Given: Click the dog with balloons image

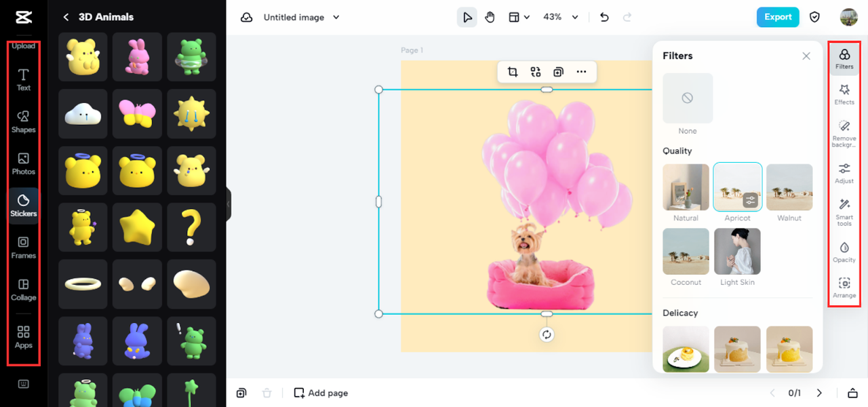Looking at the screenshot, I should click(547, 203).
